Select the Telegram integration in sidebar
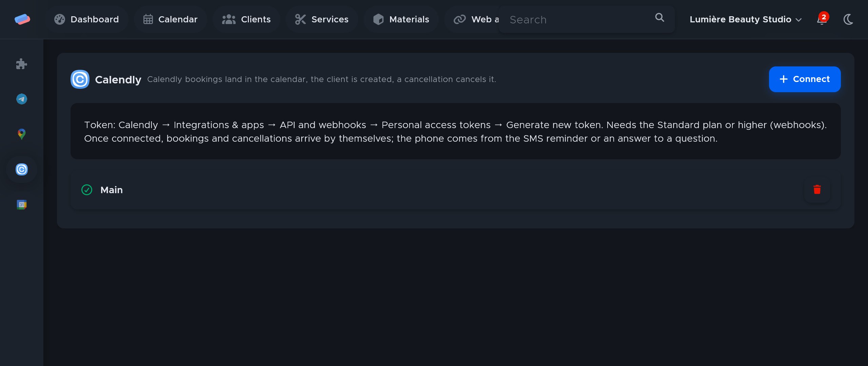The height and width of the screenshot is (366, 868). 22,99
